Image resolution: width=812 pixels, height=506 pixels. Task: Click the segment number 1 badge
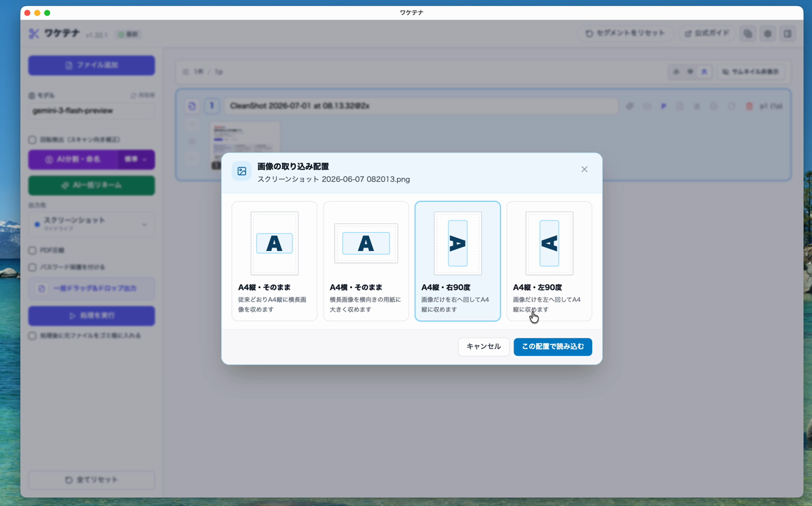pyautogui.click(x=212, y=106)
